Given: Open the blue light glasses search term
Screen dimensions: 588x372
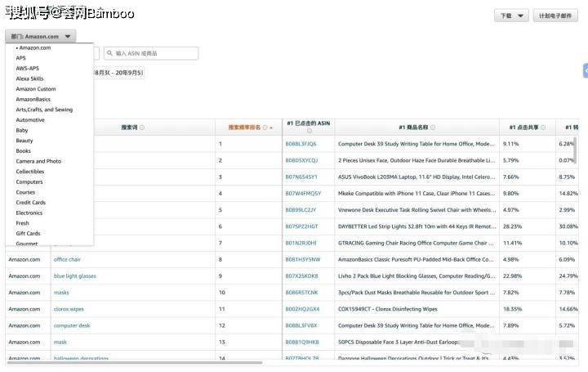Looking at the screenshot, I should 74,276.
